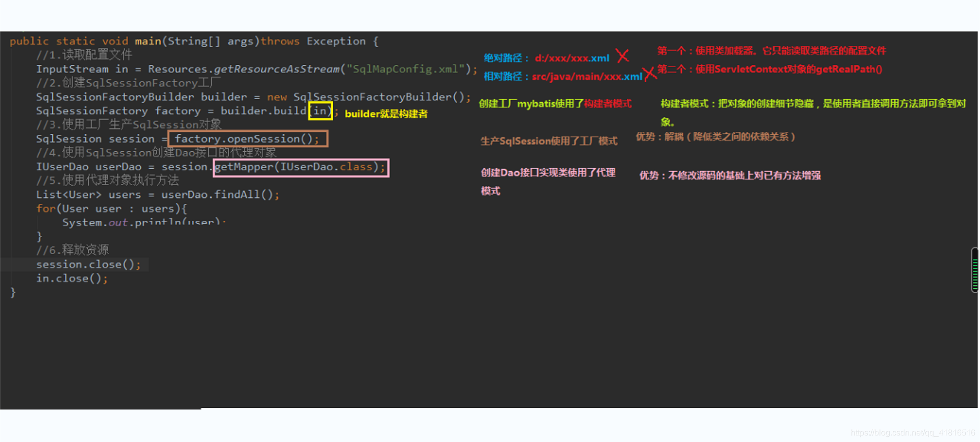
Task: Click the 'IUserDao userDao' declaration
Action: [x=89, y=167]
